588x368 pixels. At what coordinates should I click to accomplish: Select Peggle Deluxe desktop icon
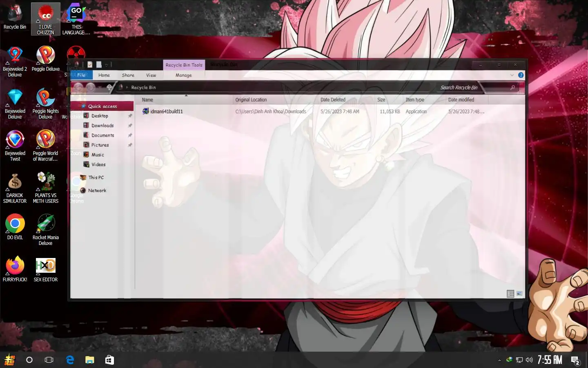click(46, 59)
